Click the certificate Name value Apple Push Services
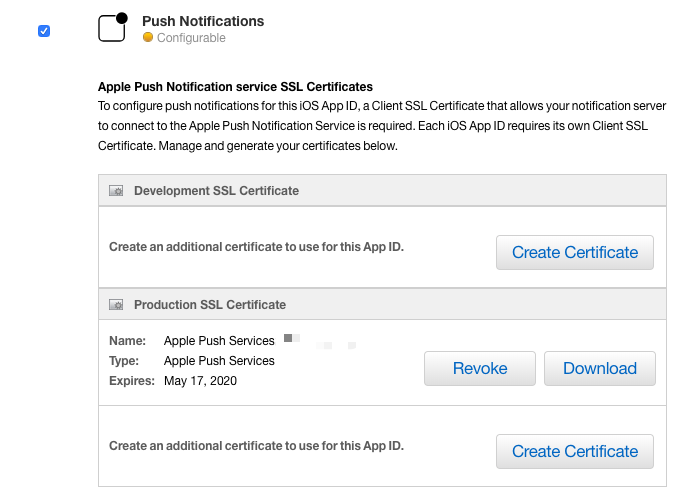Image resolution: width=681 pixels, height=491 pixels. 219,341
